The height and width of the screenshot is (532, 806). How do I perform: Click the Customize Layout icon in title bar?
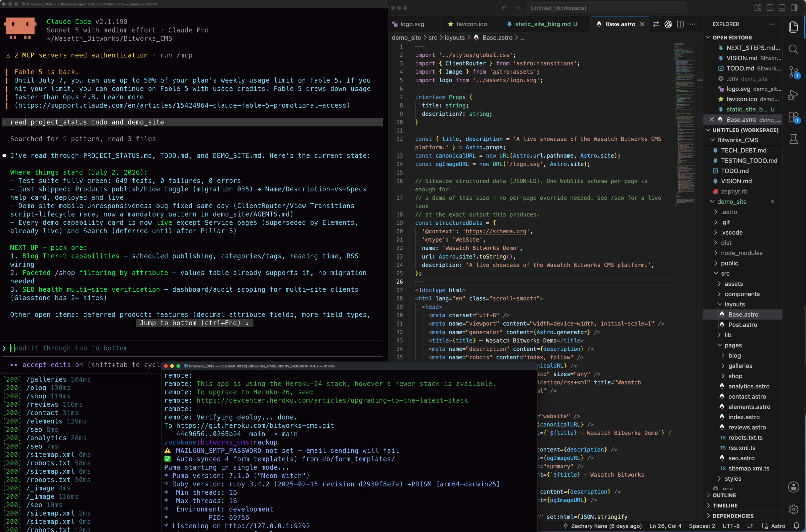[758, 8]
